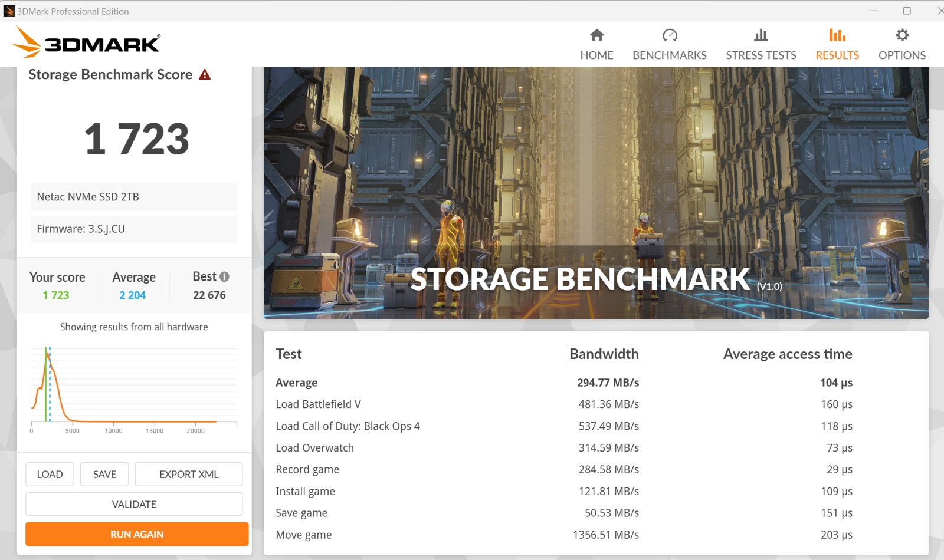Click the 160 µs access time value
The image size is (944, 560).
tap(837, 404)
